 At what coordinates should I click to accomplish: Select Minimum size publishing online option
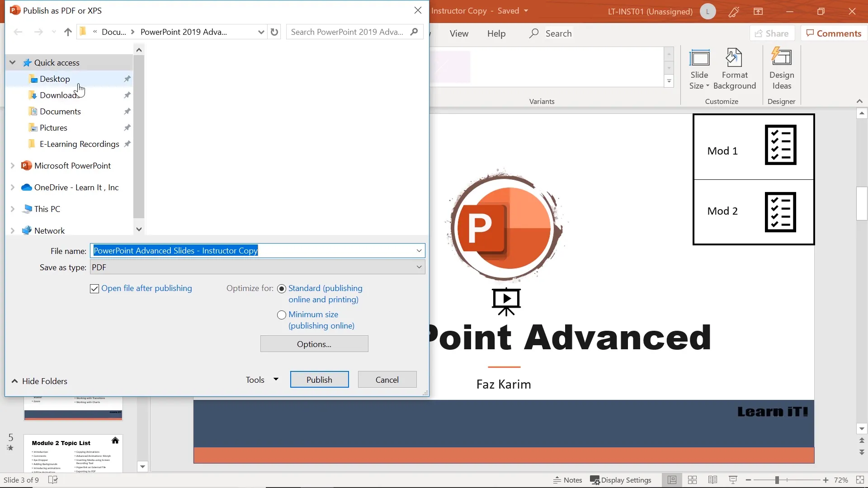click(282, 315)
